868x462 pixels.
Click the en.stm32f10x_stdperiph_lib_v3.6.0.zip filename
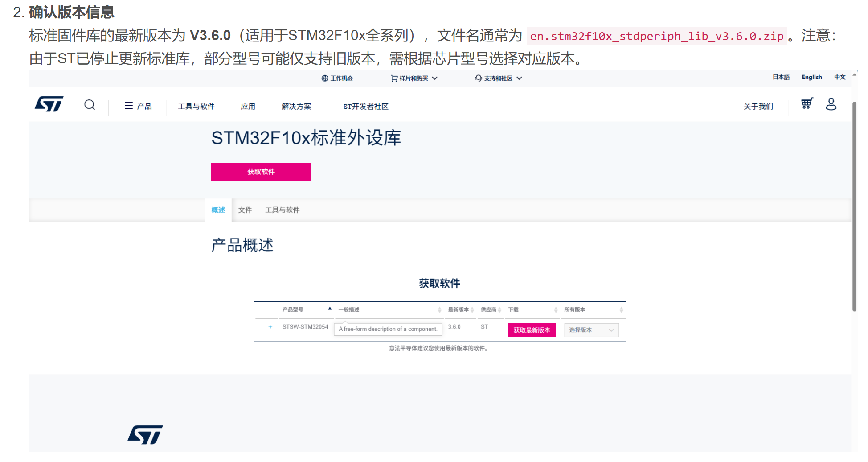point(657,36)
